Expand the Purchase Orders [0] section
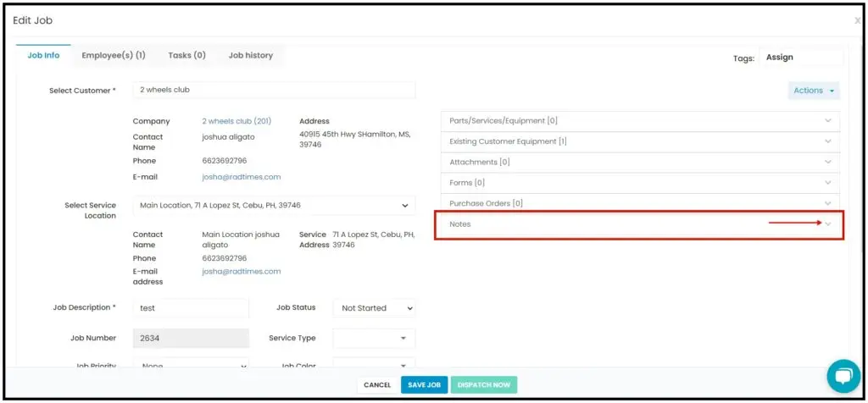This screenshot has width=868, height=403. point(640,203)
